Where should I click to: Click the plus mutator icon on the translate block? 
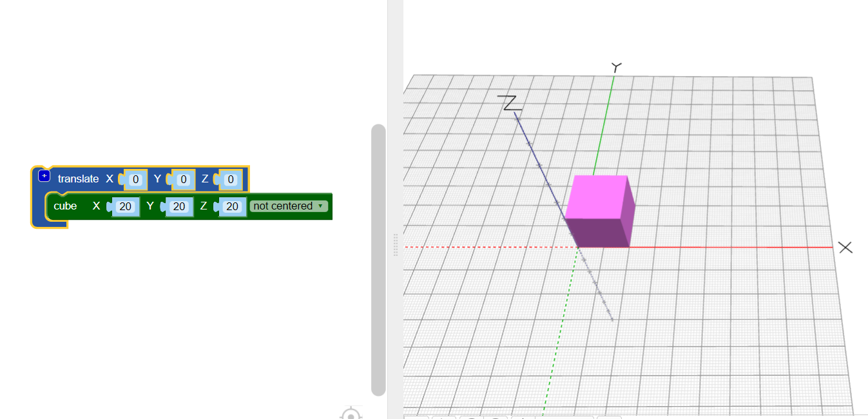44,175
